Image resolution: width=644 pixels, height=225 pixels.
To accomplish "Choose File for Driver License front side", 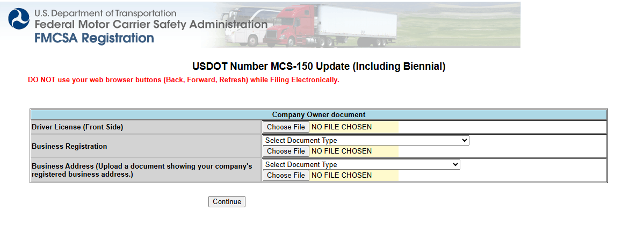I will [x=286, y=127].
